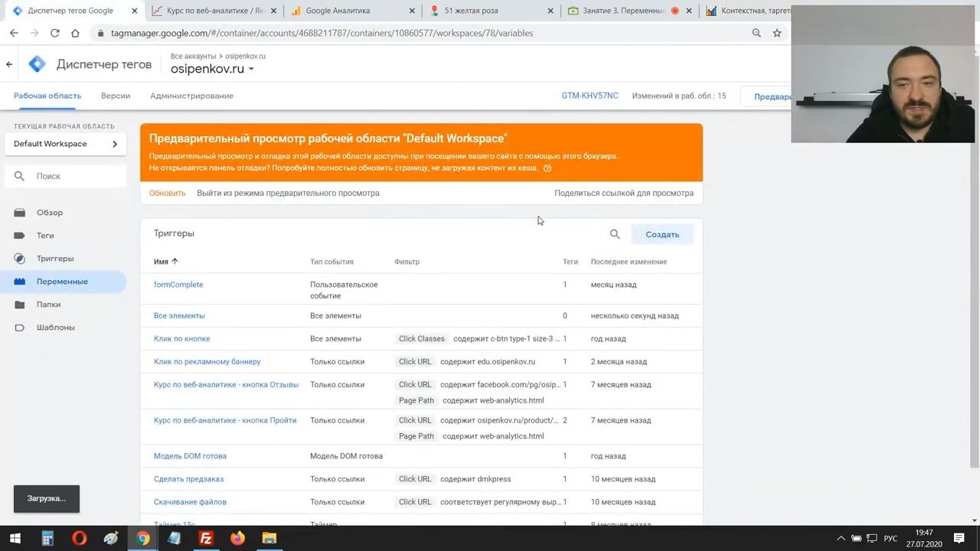Open Папки in the sidebar
The image size is (980, 551).
click(48, 305)
